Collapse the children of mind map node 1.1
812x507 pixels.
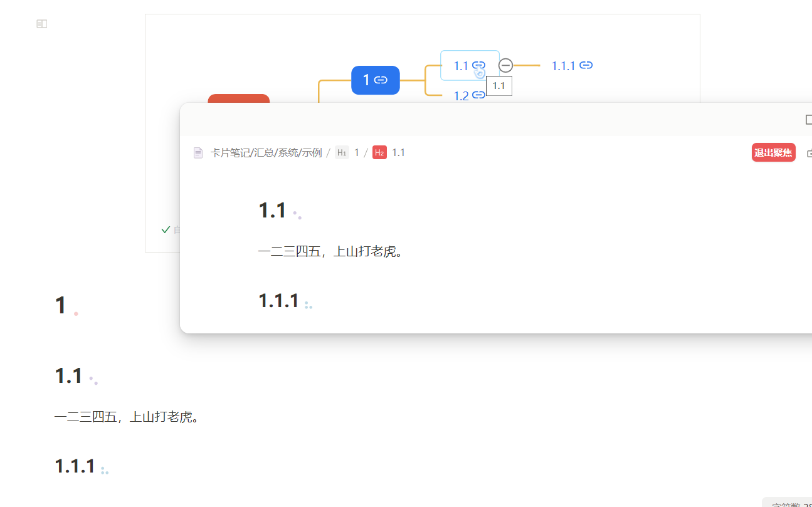tap(505, 65)
